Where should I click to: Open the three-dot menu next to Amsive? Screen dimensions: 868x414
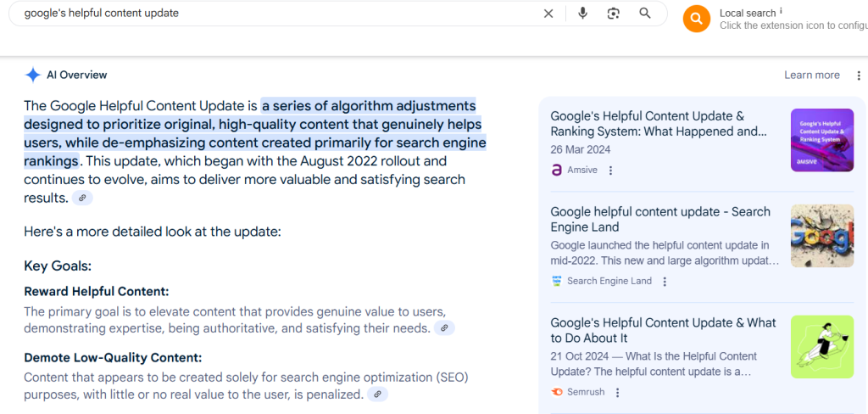[x=610, y=171]
